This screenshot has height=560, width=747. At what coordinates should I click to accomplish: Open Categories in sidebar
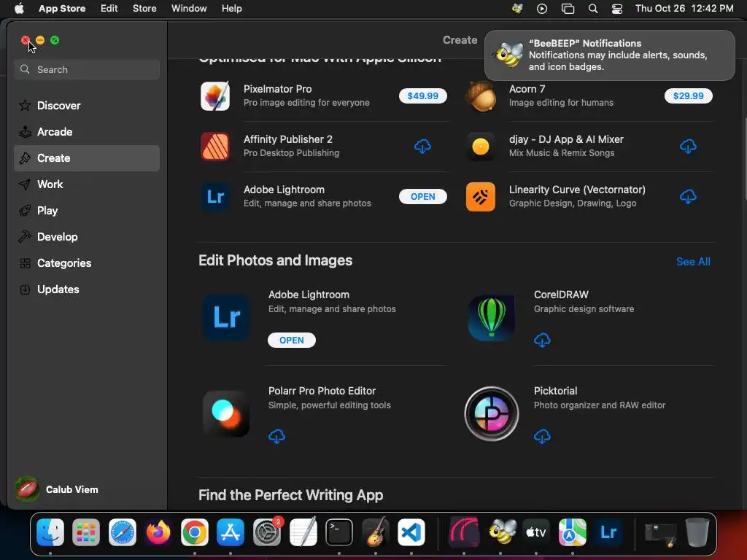coord(87,262)
